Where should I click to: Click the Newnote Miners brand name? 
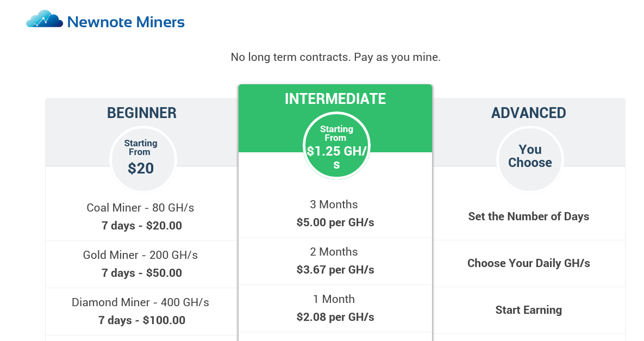(126, 22)
